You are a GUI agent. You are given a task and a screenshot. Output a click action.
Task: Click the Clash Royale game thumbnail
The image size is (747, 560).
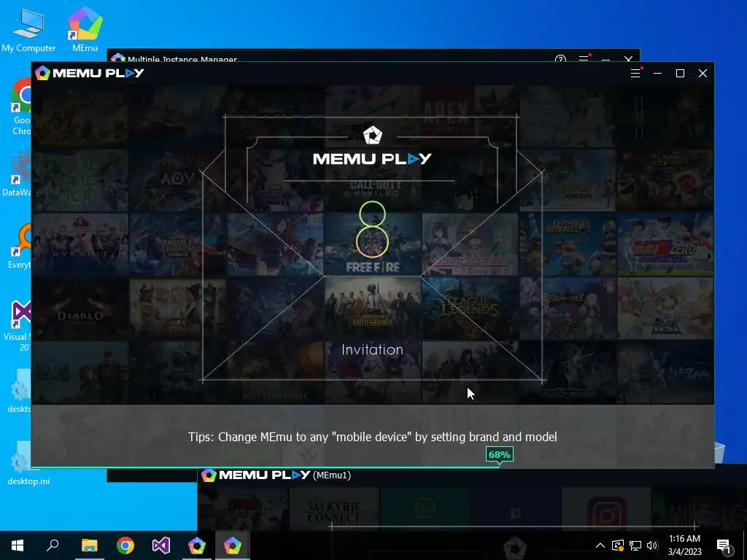click(x=568, y=244)
